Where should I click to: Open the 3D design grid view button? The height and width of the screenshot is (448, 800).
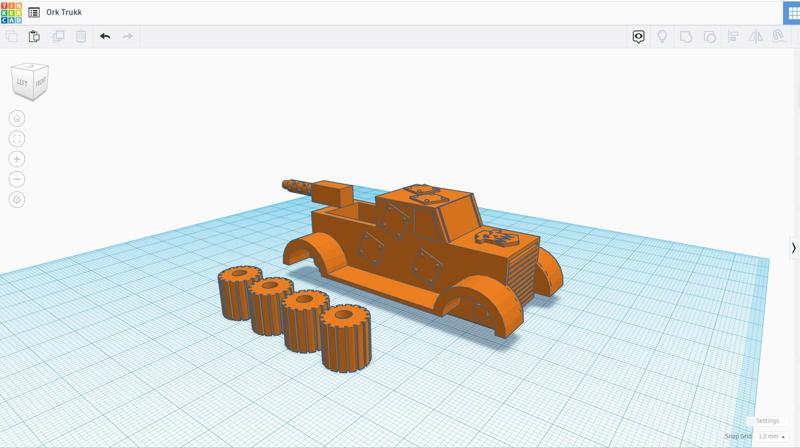pos(792,13)
